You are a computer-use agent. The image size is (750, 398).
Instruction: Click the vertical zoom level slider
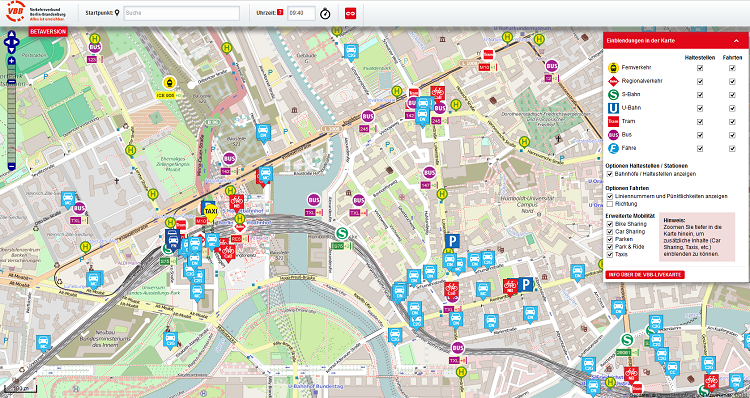click(11, 114)
